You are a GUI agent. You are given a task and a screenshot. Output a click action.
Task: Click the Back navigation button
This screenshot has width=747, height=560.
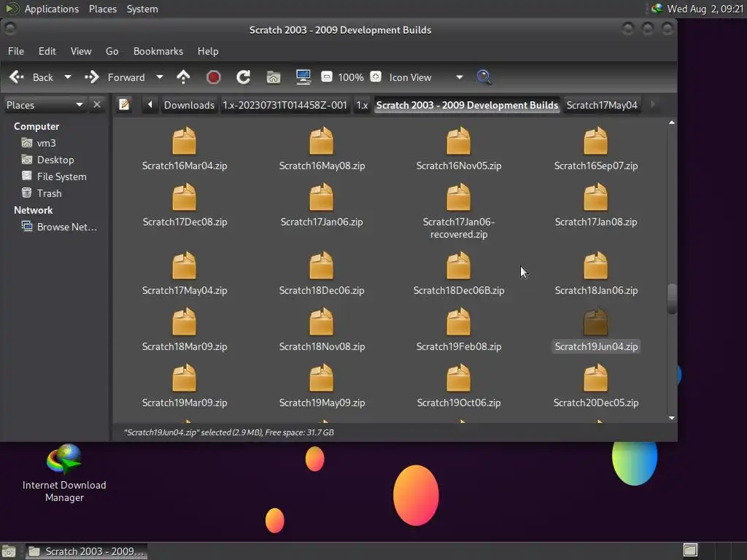click(x=33, y=77)
